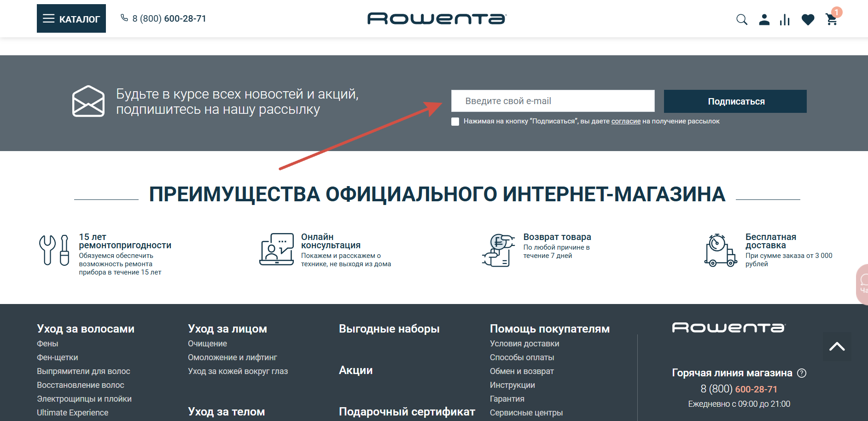Open the chat widget at right edge
This screenshot has width=868, height=421.
coord(862,284)
